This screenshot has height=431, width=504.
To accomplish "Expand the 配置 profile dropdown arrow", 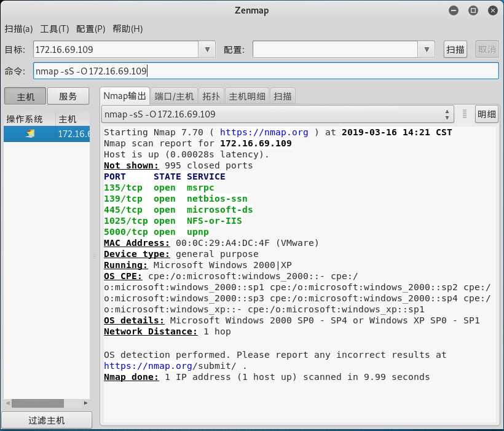I will click(x=427, y=50).
